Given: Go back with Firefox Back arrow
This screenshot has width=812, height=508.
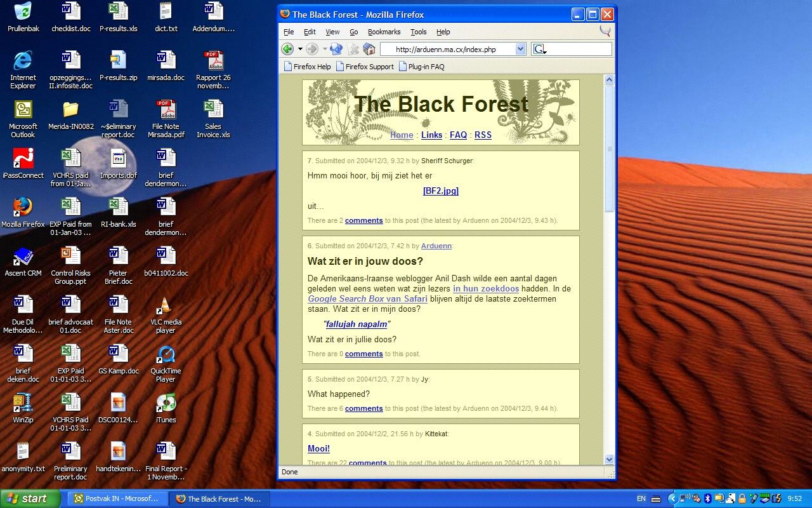Looking at the screenshot, I should (287, 49).
